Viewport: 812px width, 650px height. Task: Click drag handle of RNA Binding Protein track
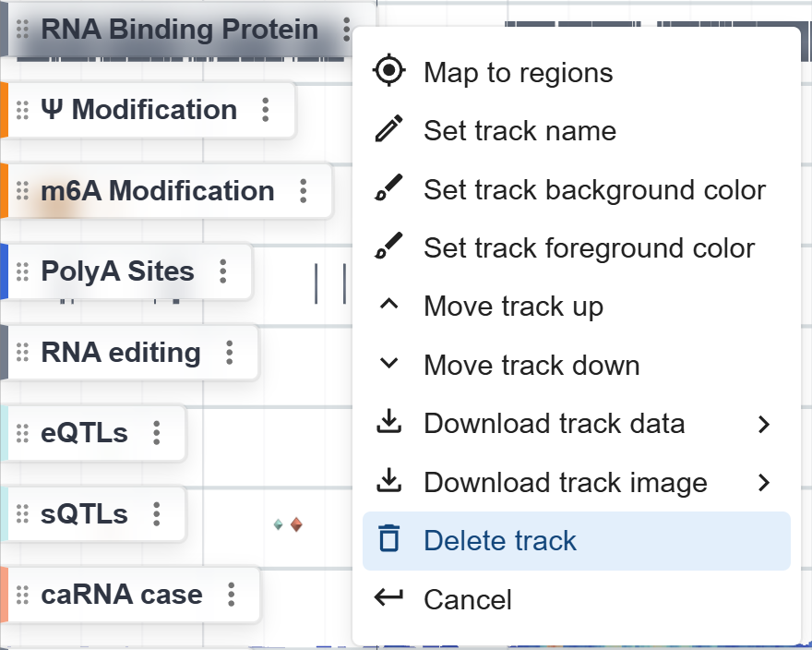tap(23, 30)
